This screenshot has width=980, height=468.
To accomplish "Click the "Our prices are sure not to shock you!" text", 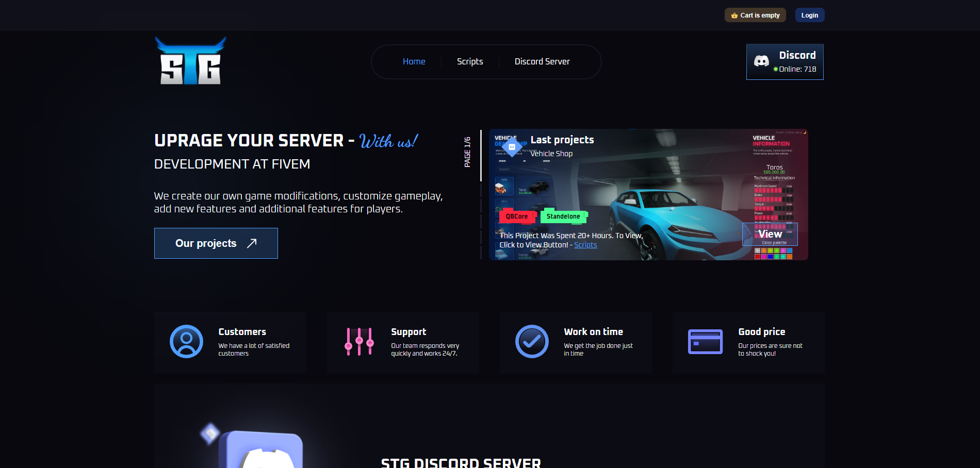I will click(770, 349).
